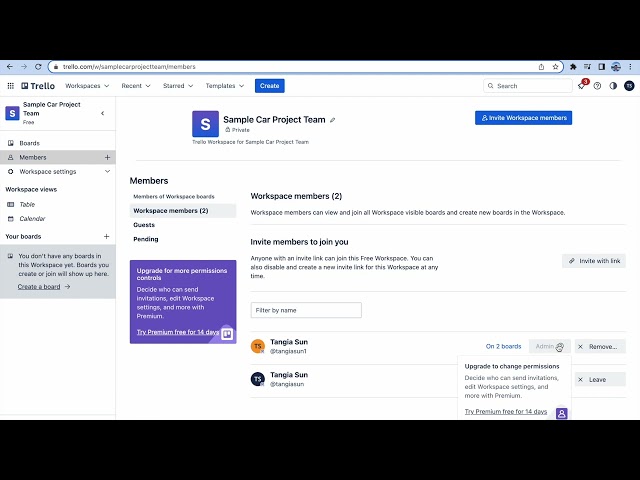Click Try Premium link in permissions popup
This screenshot has width=640, height=480.
(x=506, y=411)
